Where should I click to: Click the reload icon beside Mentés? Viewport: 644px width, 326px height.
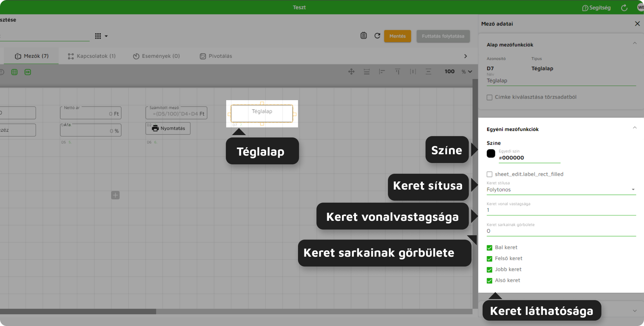click(x=377, y=36)
